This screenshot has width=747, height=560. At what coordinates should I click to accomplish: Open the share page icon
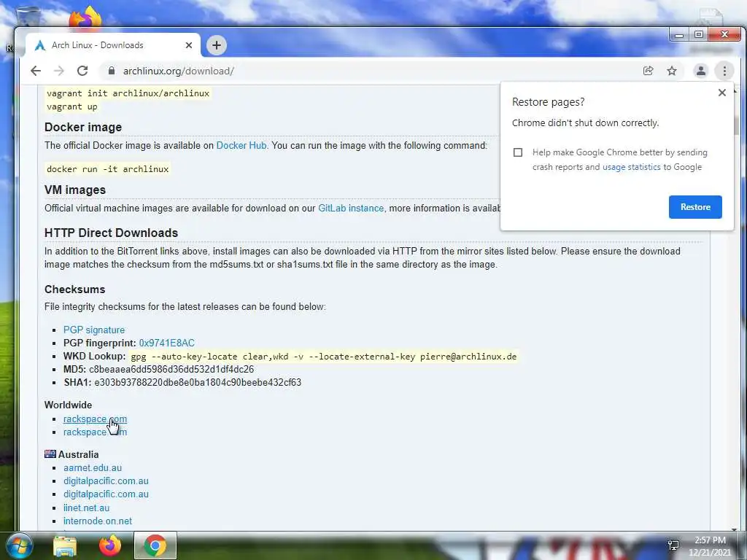click(x=648, y=71)
